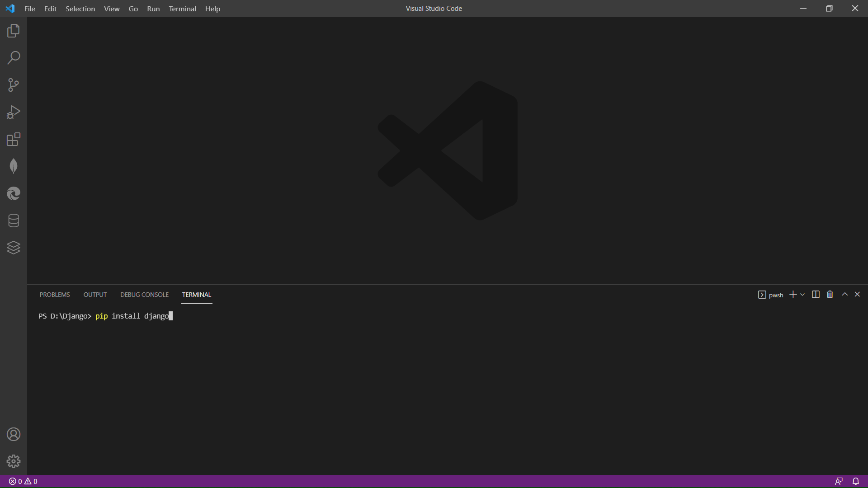Switch to the PROBLEMS tab

coord(55,295)
